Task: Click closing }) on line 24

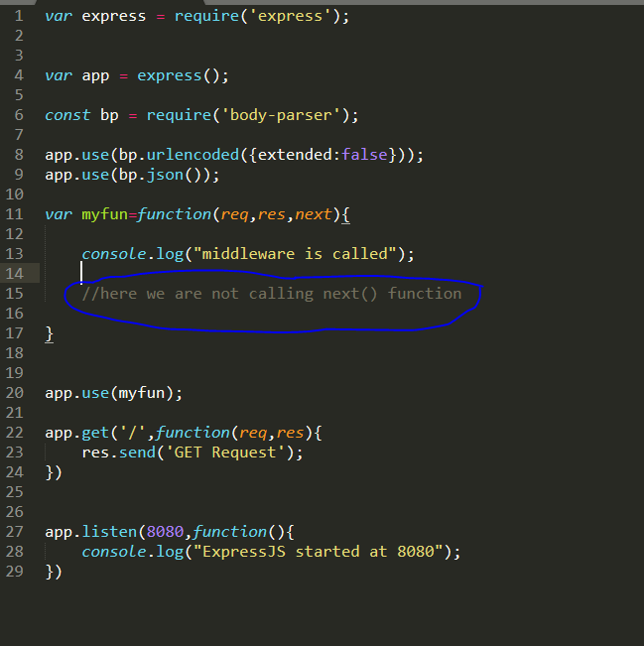Action: tap(54, 472)
